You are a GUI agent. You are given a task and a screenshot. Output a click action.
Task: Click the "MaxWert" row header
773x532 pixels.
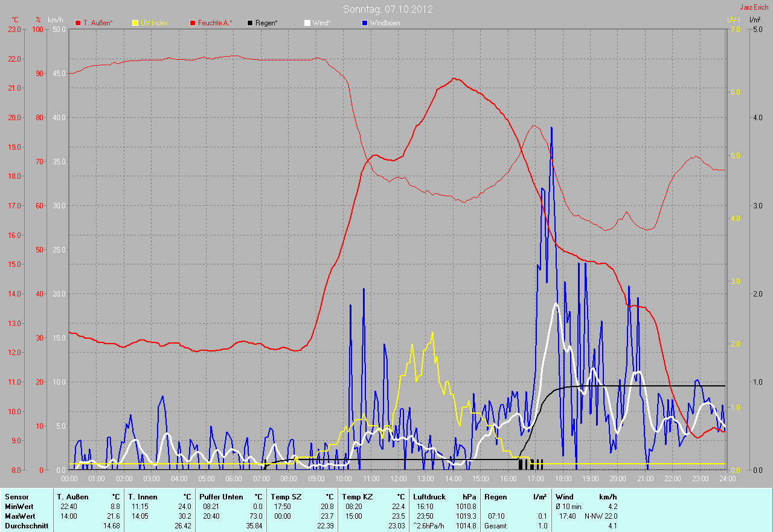point(21,516)
